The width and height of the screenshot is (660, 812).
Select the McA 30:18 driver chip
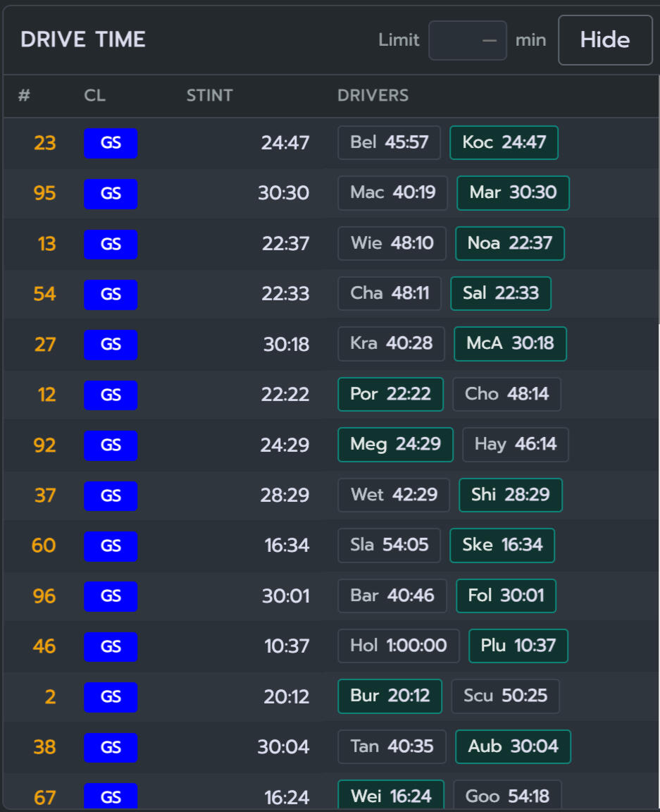[x=510, y=343]
